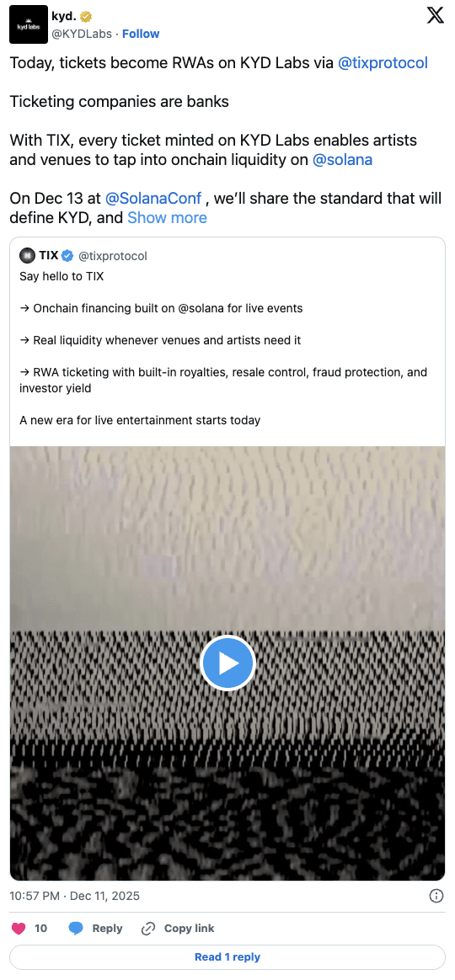This screenshot has width=455, height=980.
Task: Open the quoted tweet text 'Say hello to TIX'
Action: pos(62,275)
